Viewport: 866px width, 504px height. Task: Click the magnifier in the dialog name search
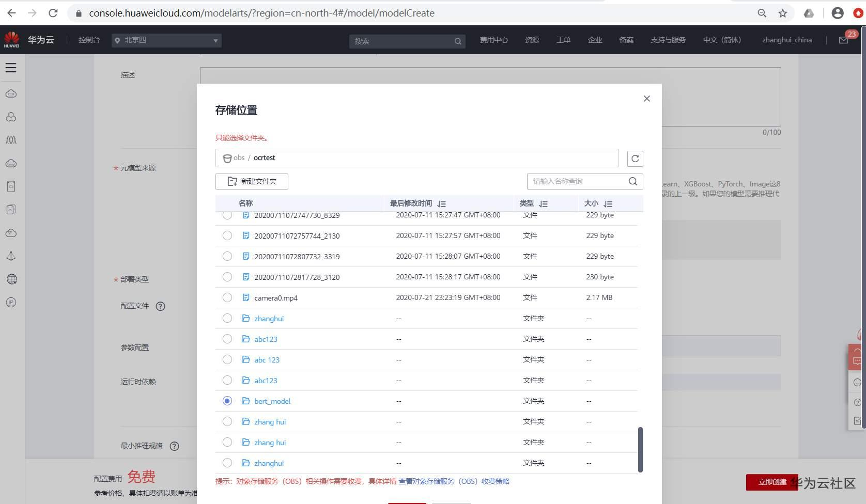click(x=633, y=181)
